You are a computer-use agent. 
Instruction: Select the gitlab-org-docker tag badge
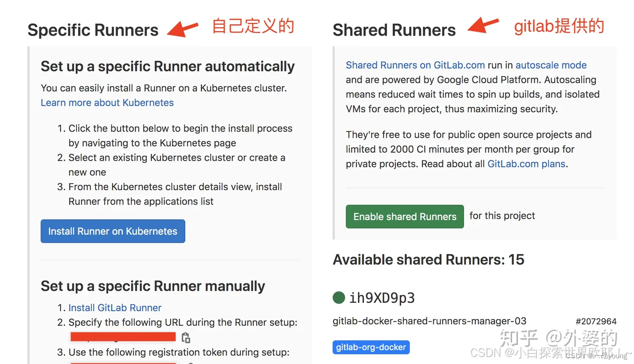371,347
